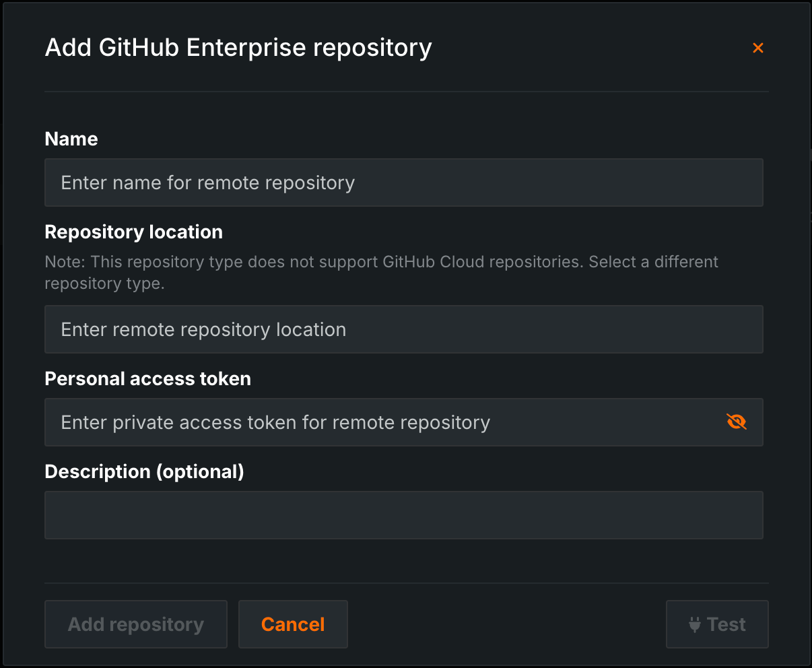This screenshot has width=812, height=668.
Task: Click 'Enter remote repository location' placeholder
Action: (x=203, y=329)
